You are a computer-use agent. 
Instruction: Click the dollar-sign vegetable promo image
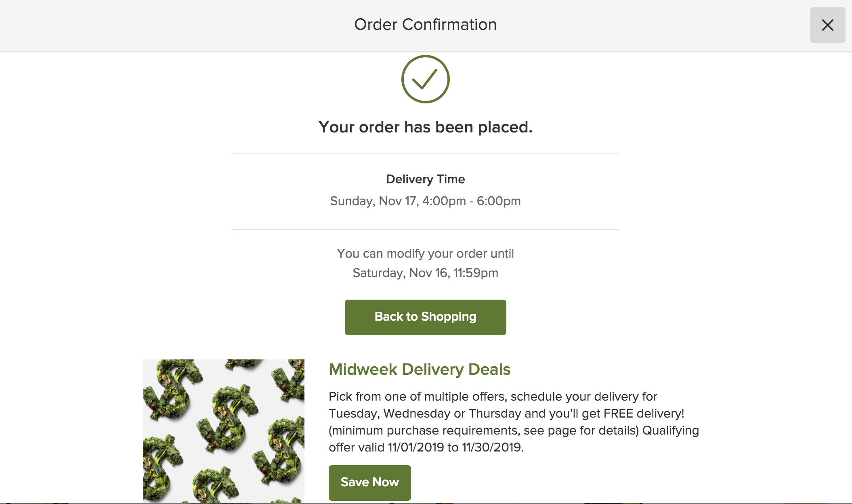223,430
